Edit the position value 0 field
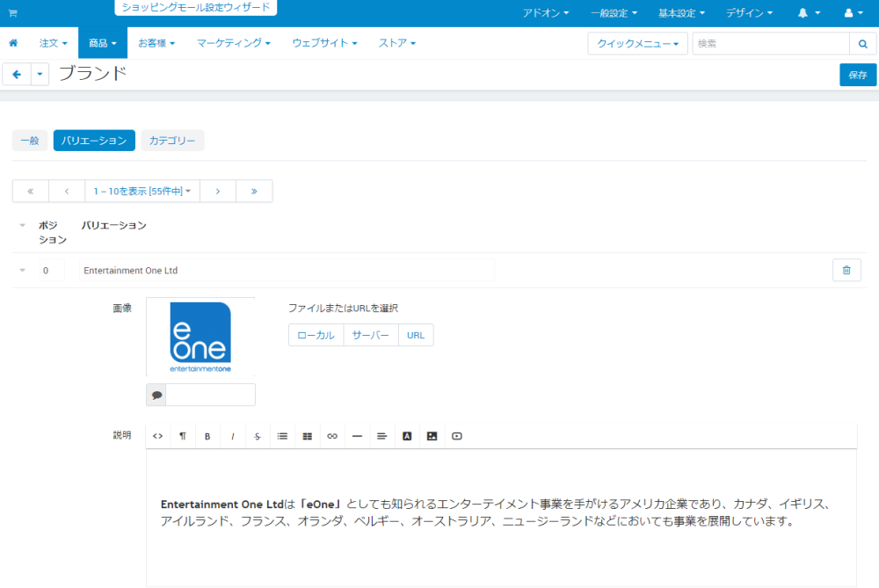The height and width of the screenshot is (588, 879). click(x=52, y=270)
